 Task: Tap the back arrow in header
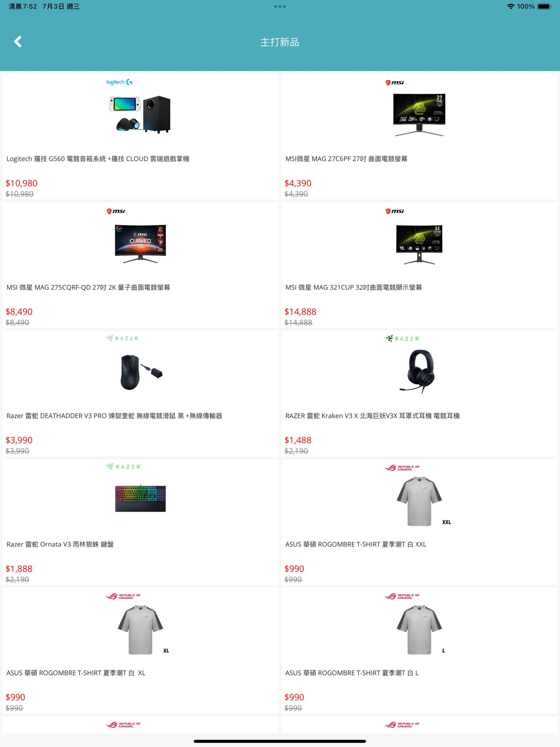pyautogui.click(x=17, y=42)
